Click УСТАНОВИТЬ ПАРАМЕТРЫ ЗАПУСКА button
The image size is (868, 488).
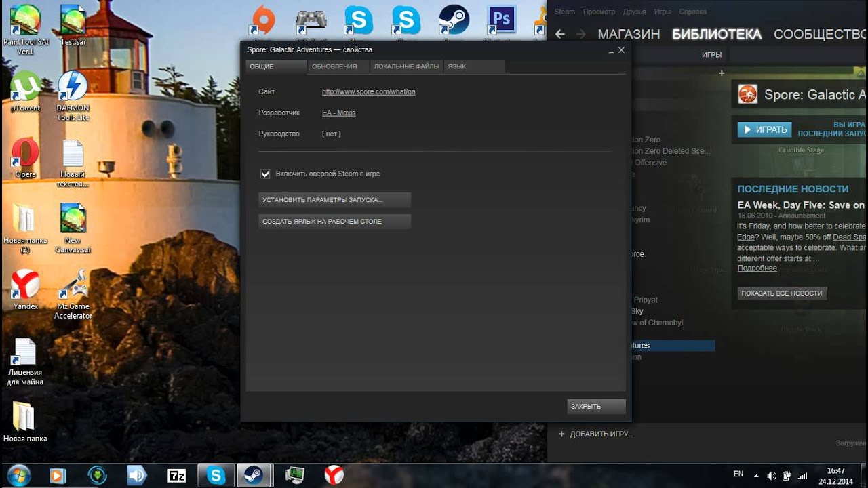(x=334, y=200)
